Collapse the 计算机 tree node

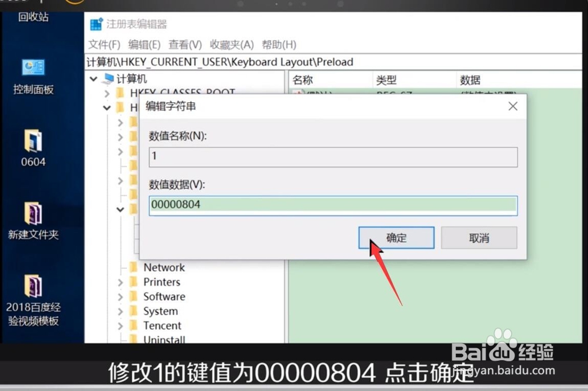tap(93, 79)
